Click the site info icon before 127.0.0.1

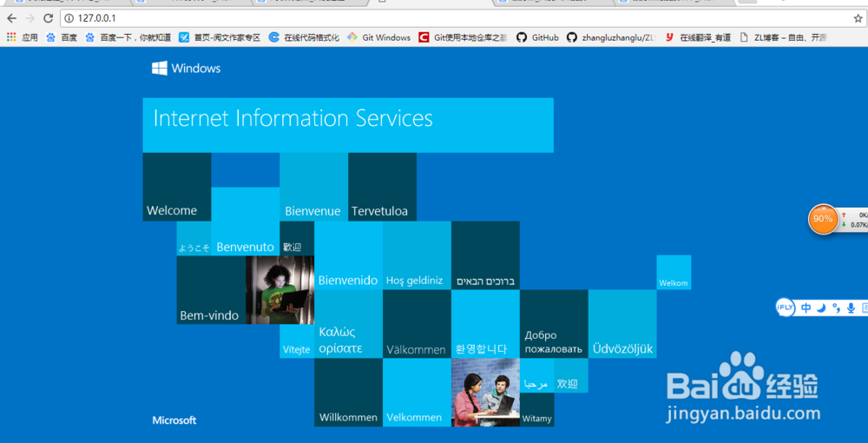coord(69,18)
